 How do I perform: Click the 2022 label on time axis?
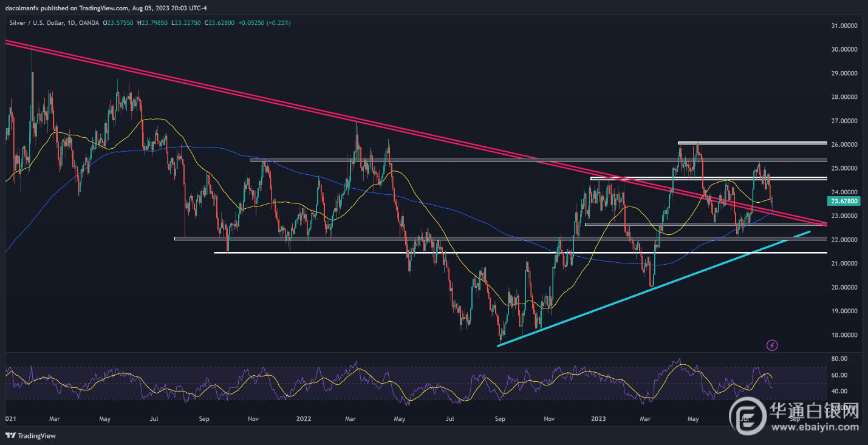point(304,419)
